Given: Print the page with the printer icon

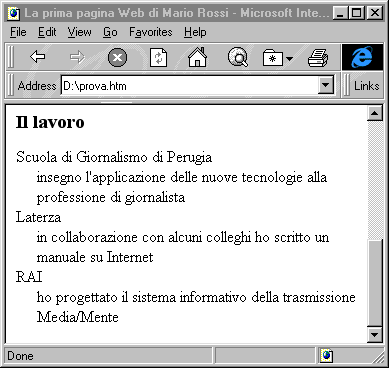Looking at the screenshot, I should (318, 57).
